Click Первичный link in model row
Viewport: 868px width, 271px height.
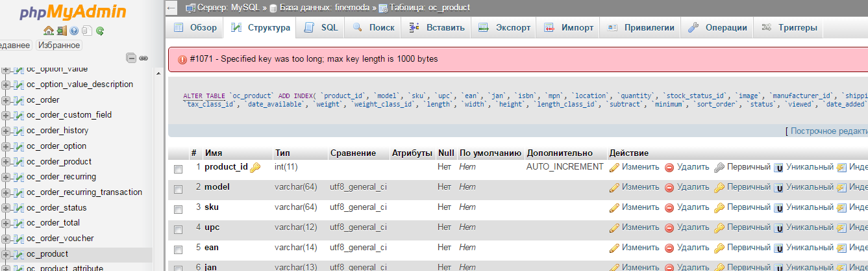point(749,187)
